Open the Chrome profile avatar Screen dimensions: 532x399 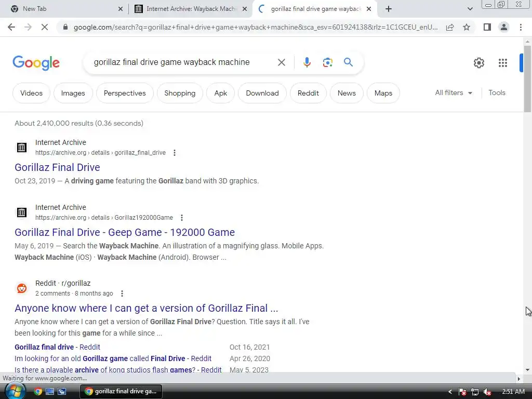pyautogui.click(x=504, y=27)
